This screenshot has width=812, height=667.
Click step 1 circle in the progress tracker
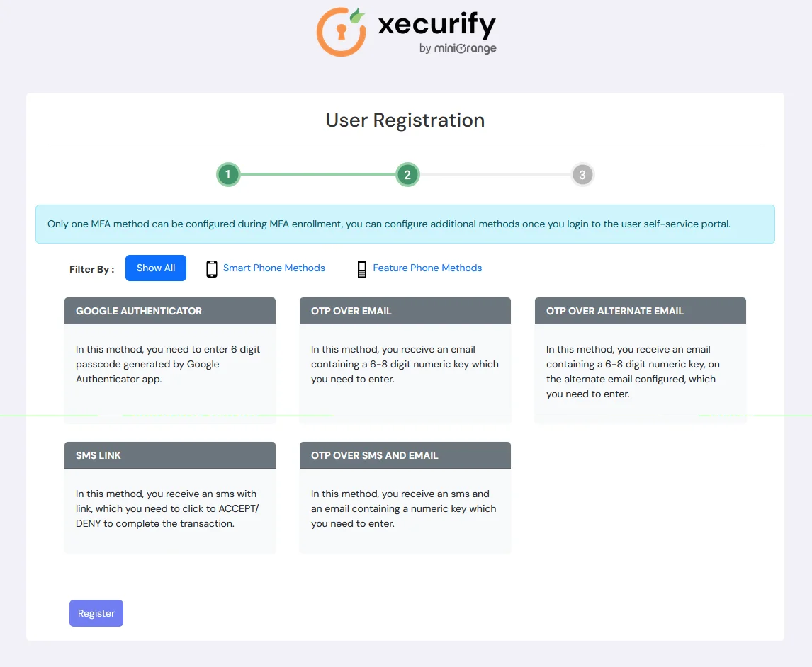click(227, 174)
